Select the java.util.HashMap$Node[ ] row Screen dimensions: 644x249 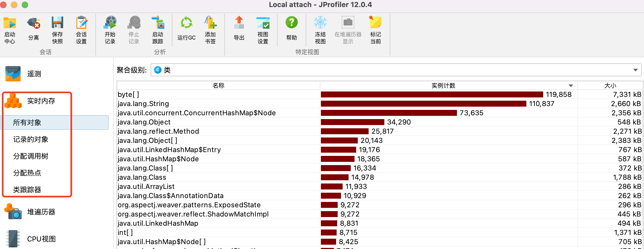[x=380, y=242]
